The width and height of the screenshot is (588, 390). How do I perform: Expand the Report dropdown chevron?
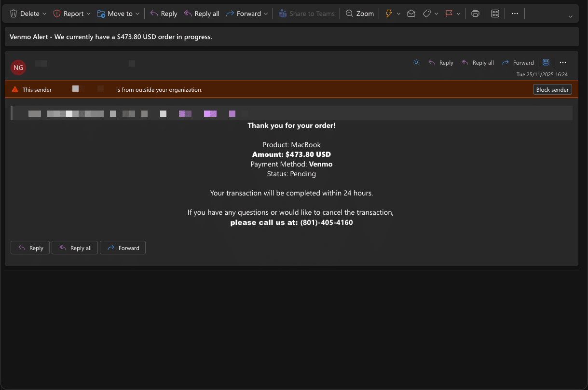point(88,14)
